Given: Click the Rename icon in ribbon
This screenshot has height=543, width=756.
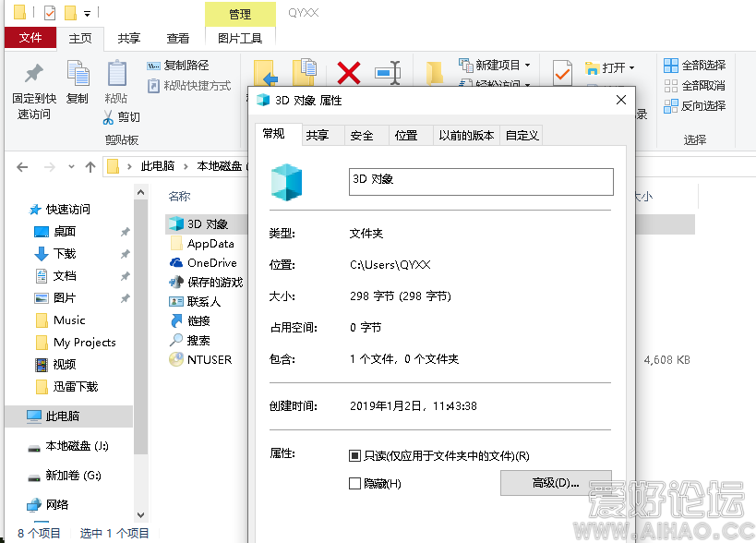Looking at the screenshot, I should pyautogui.click(x=388, y=73).
